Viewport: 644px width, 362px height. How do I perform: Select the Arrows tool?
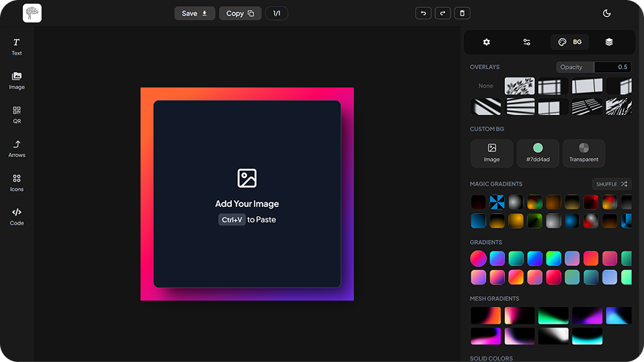point(16,149)
